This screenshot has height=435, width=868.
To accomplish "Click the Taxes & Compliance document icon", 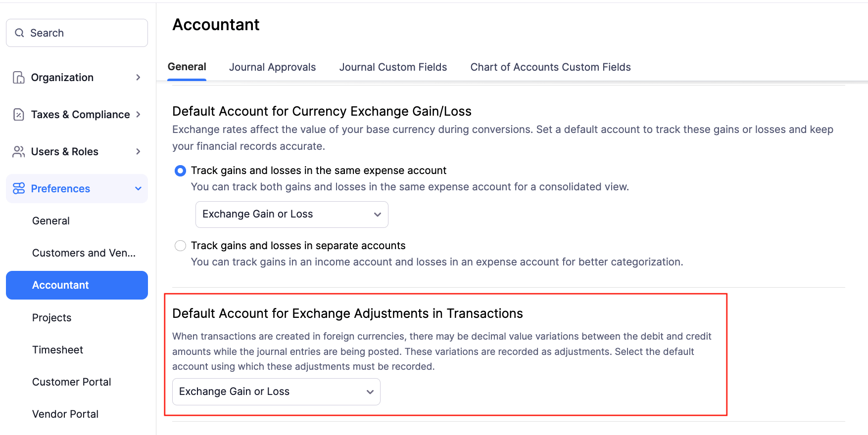I will [18, 114].
